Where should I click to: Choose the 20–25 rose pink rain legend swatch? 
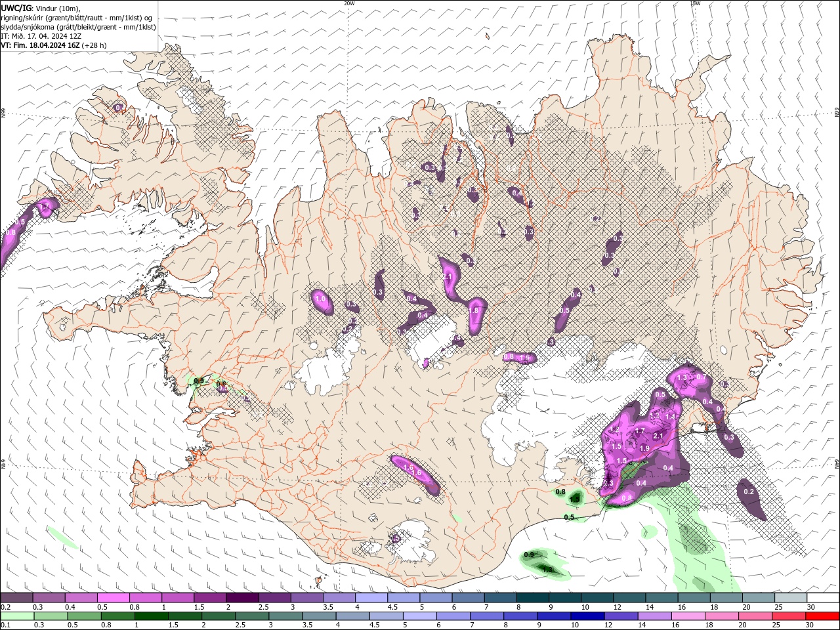pyautogui.click(x=755, y=616)
